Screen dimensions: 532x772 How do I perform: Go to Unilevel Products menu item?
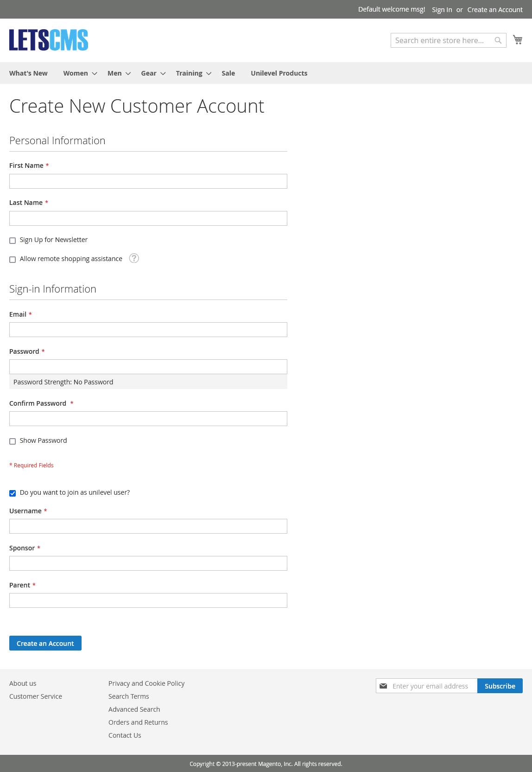click(x=279, y=73)
